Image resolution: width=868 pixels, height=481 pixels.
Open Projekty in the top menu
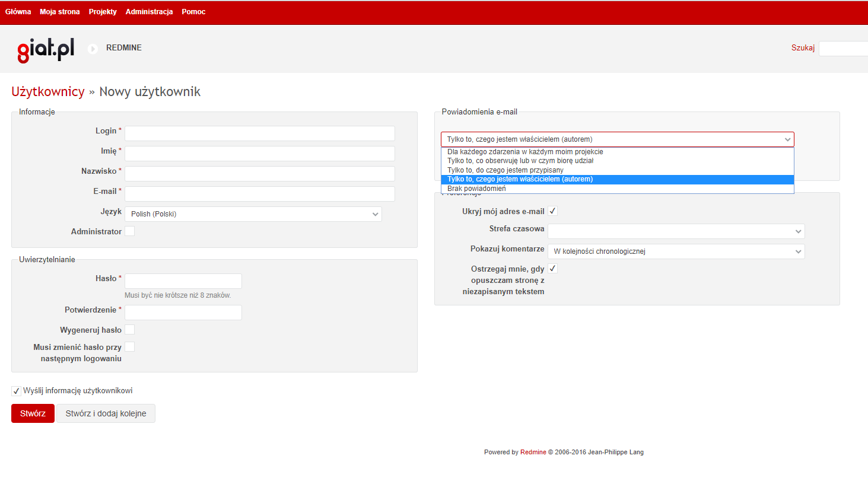coord(103,12)
